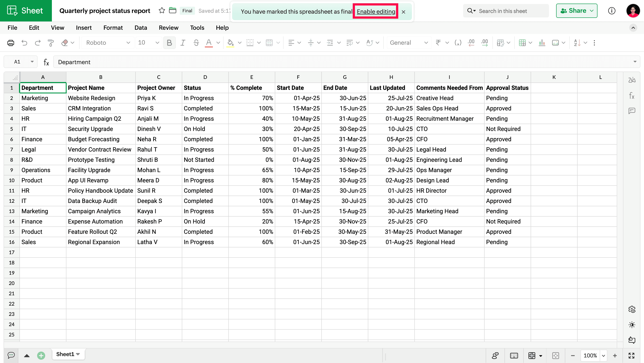Open the Data menu

click(140, 28)
